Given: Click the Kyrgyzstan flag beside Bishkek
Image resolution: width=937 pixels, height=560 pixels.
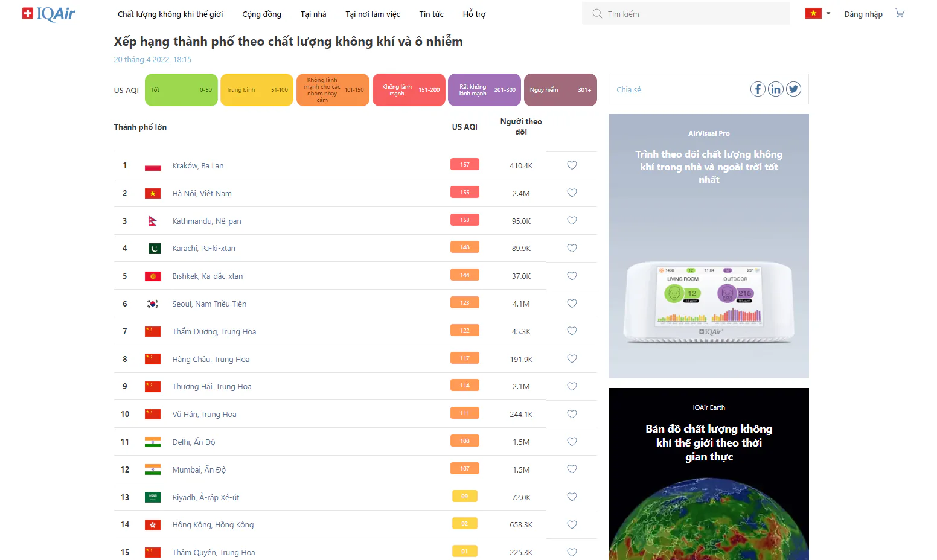Looking at the screenshot, I should [153, 276].
